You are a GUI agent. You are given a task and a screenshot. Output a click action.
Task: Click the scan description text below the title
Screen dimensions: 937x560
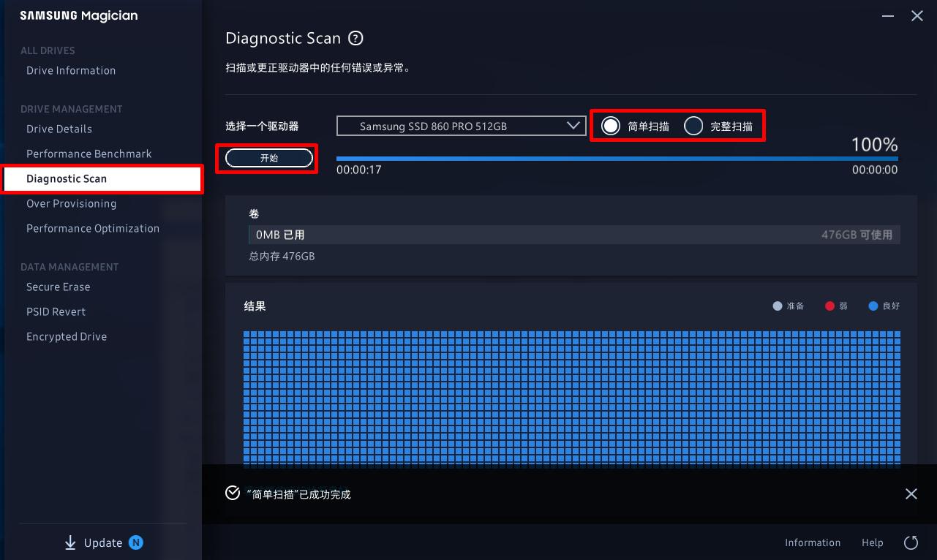tap(317, 68)
